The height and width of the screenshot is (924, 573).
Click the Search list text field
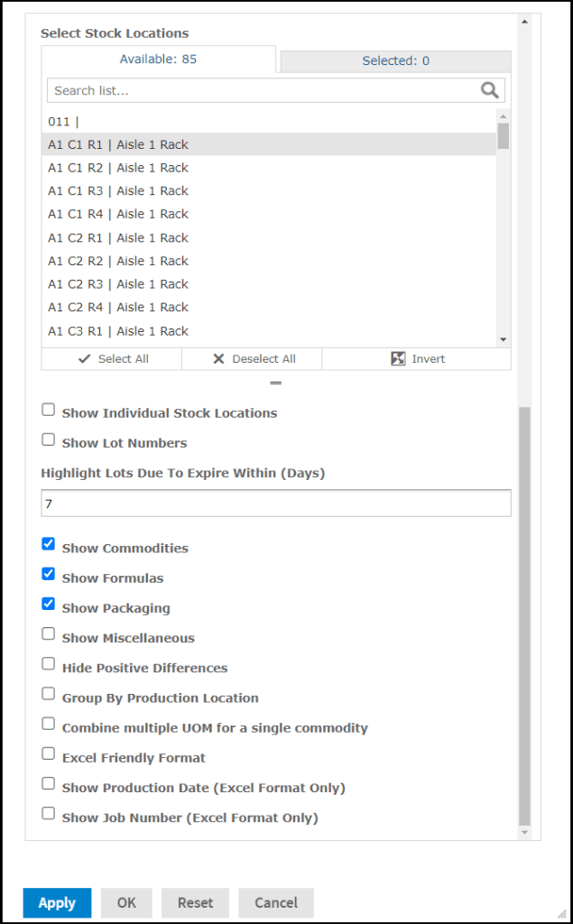pyautogui.click(x=262, y=90)
